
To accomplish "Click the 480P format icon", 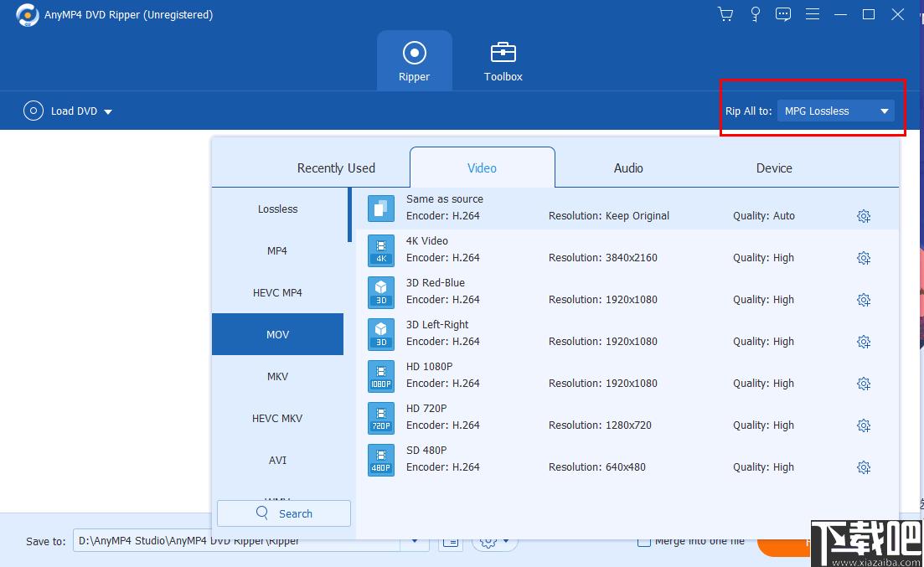I will pos(381,460).
